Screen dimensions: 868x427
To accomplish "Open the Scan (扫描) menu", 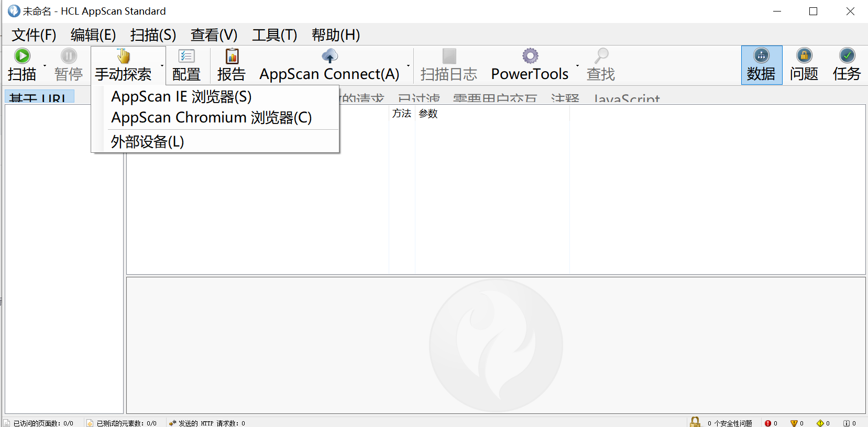I will point(153,35).
